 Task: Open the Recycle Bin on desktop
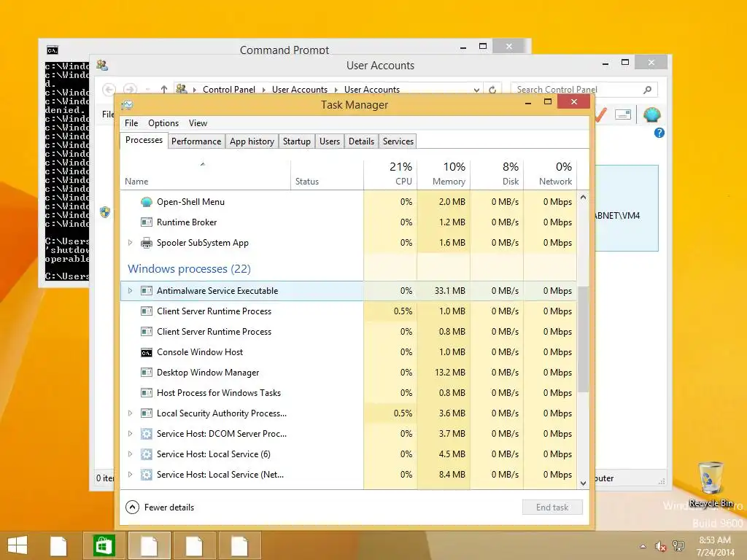coord(711,484)
